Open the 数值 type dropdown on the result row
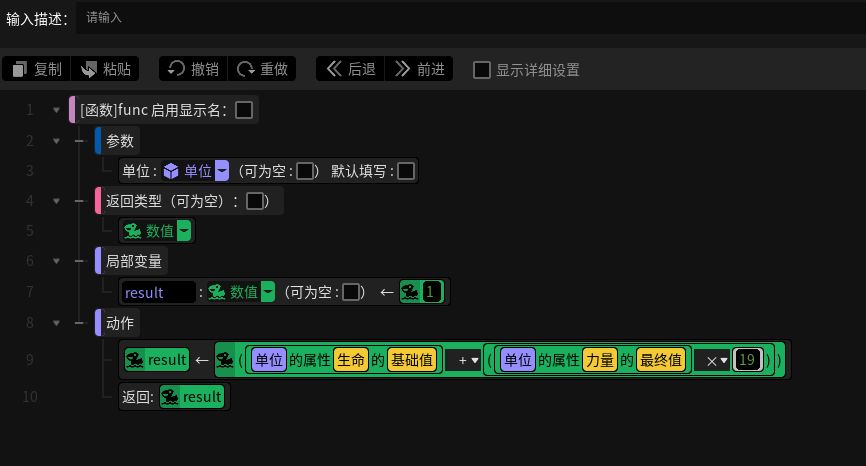The width and height of the screenshot is (866, 466). pos(268,292)
